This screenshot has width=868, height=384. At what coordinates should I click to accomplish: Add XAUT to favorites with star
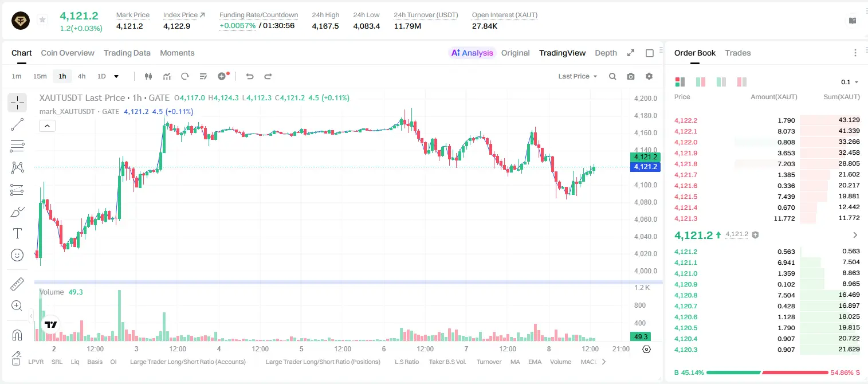coord(42,20)
